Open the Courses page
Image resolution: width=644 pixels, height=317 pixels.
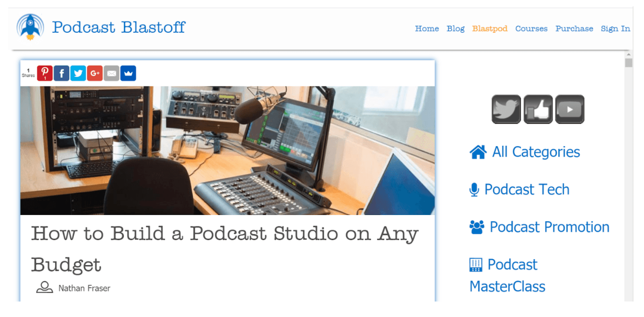532,29
